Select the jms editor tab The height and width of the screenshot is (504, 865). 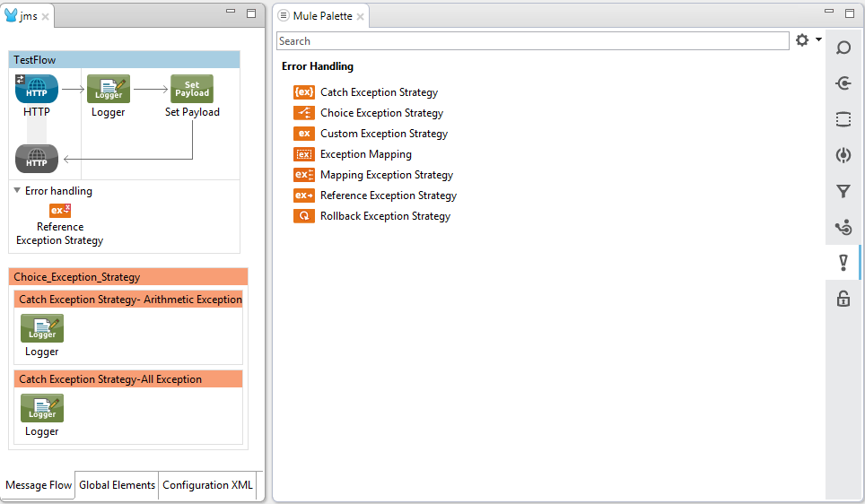[28, 16]
